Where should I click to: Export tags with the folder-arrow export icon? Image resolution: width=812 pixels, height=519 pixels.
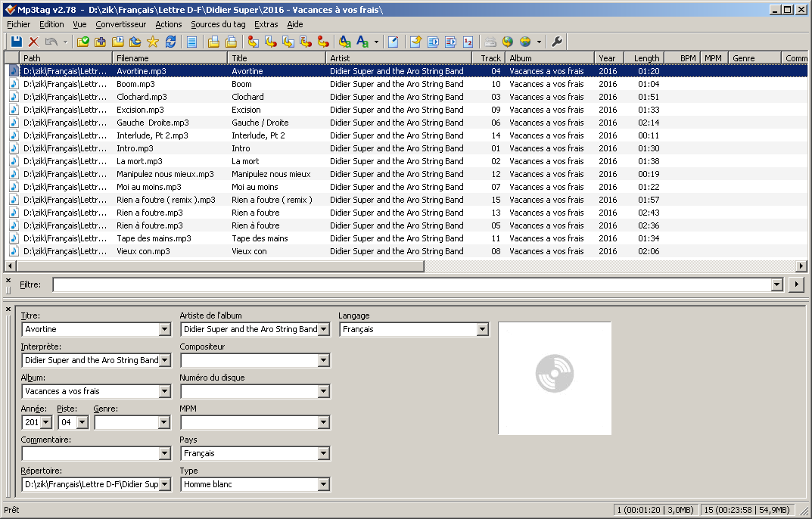(x=415, y=42)
